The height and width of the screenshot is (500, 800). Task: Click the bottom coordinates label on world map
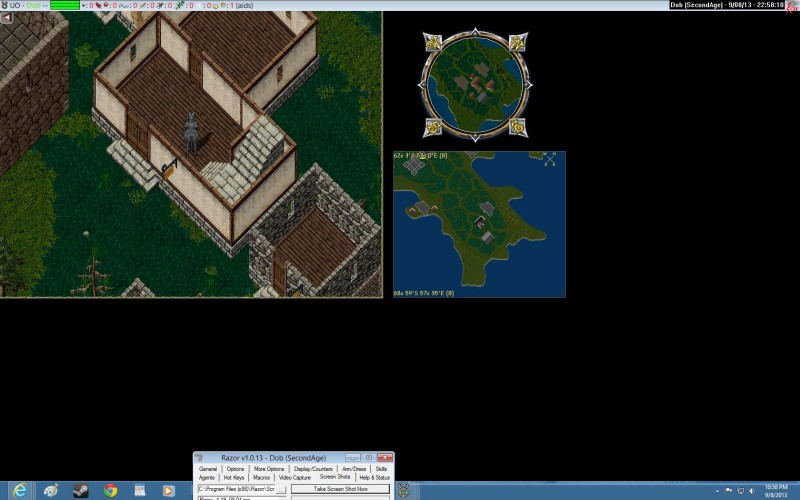click(x=423, y=293)
